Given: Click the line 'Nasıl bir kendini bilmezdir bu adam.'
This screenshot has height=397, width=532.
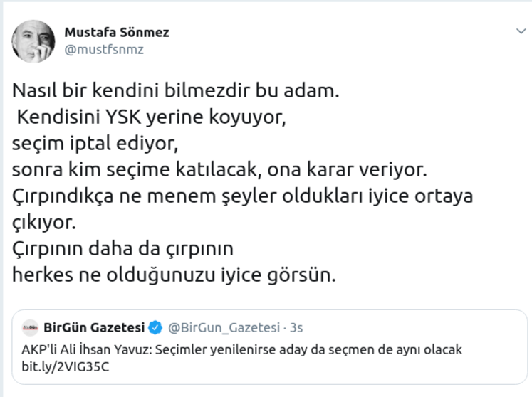Looking at the screenshot, I should (171, 92).
